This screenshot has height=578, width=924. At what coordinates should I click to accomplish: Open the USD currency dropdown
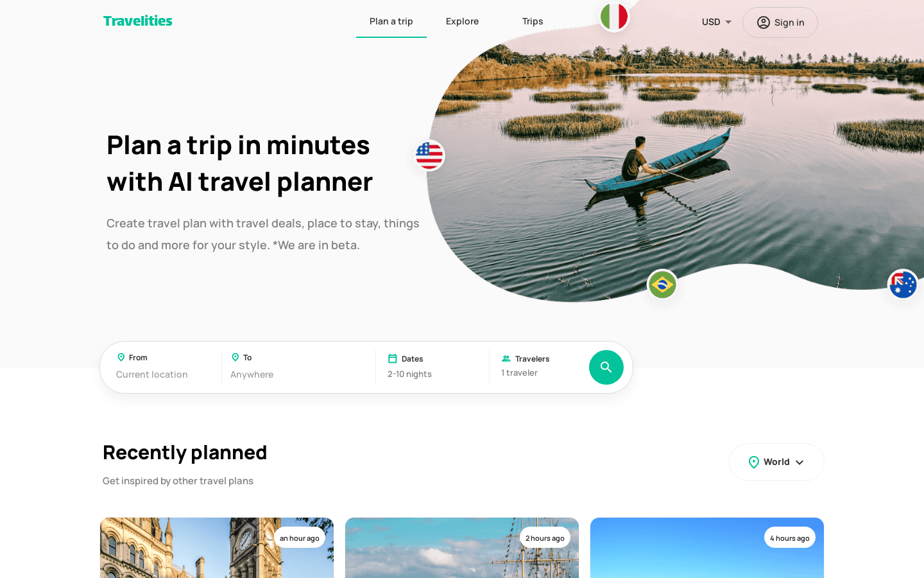pos(717,22)
